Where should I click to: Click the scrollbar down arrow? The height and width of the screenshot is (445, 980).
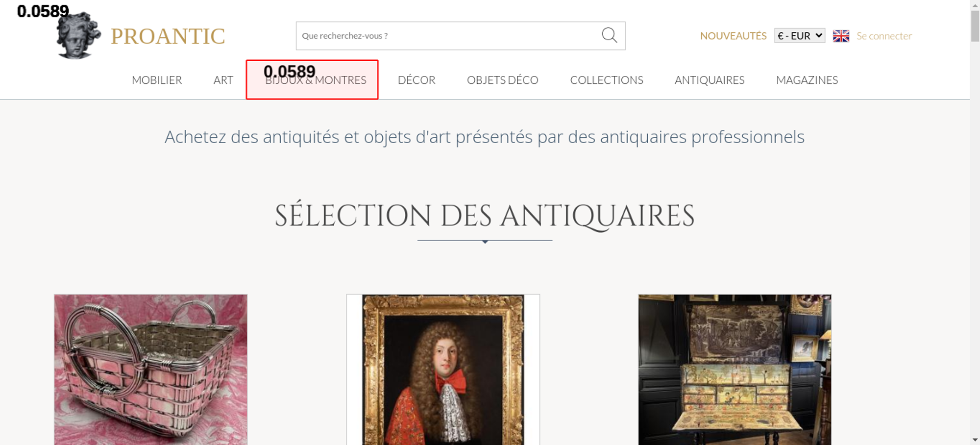[975, 440]
